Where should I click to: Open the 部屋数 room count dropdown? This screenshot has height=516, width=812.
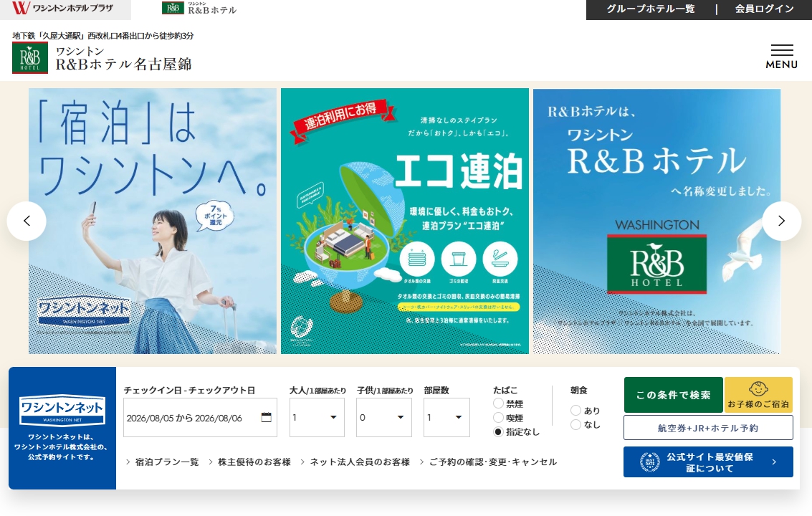[x=447, y=417]
